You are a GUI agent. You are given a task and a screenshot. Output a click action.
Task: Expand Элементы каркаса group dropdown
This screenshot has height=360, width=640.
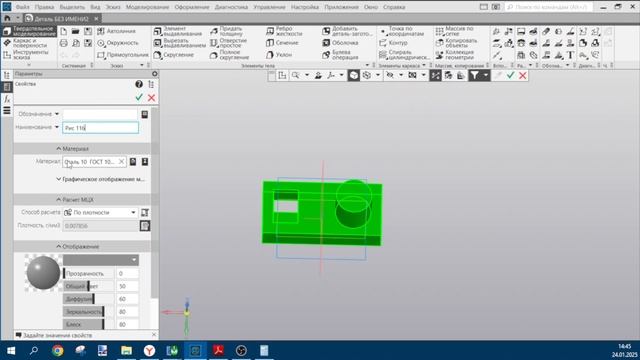(424, 65)
